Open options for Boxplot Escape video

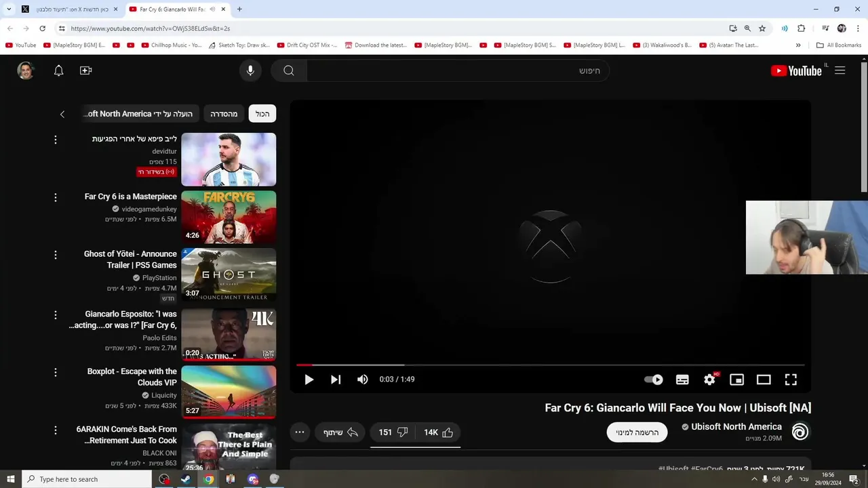pos(56,372)
